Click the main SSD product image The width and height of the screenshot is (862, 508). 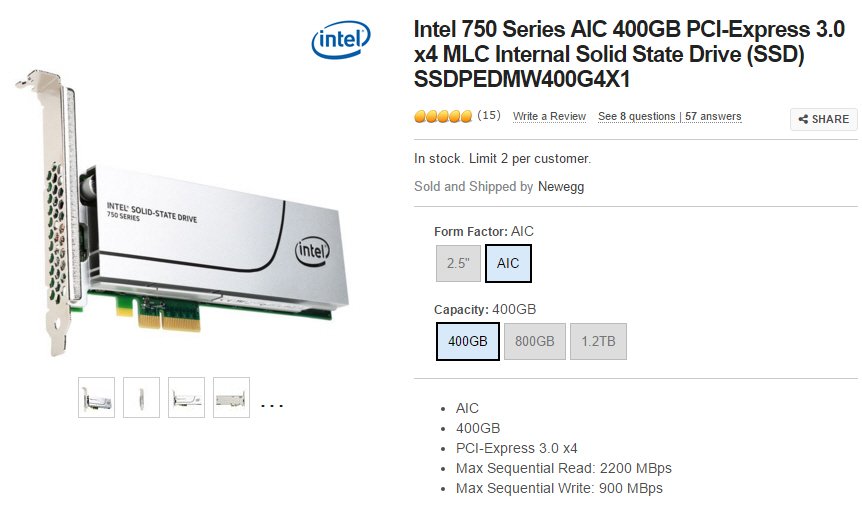(183, 213)
